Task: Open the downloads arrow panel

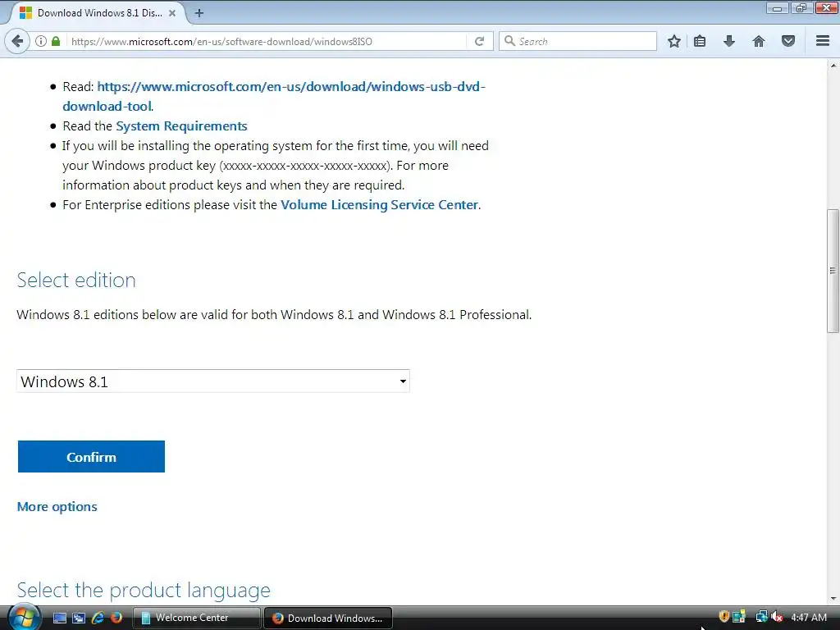Action: [x=729, y=41]
